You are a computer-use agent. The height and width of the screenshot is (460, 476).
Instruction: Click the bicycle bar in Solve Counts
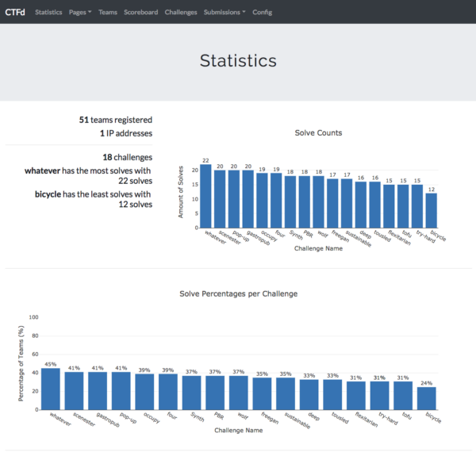432,211
